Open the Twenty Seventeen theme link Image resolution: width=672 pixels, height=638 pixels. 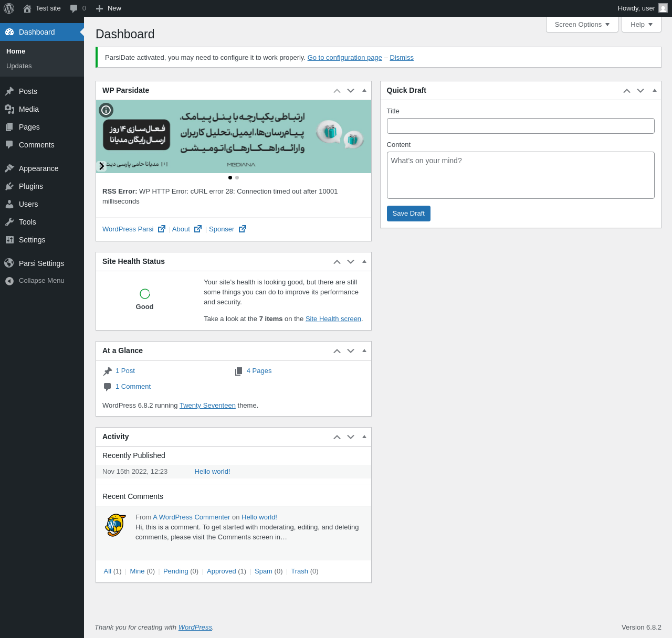coord(207,406)
